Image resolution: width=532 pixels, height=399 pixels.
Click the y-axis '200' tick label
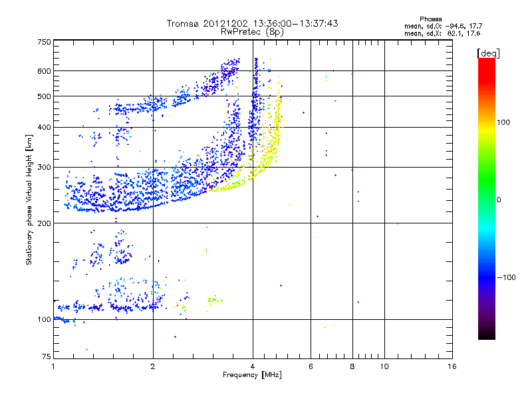[x=44, y=223]
